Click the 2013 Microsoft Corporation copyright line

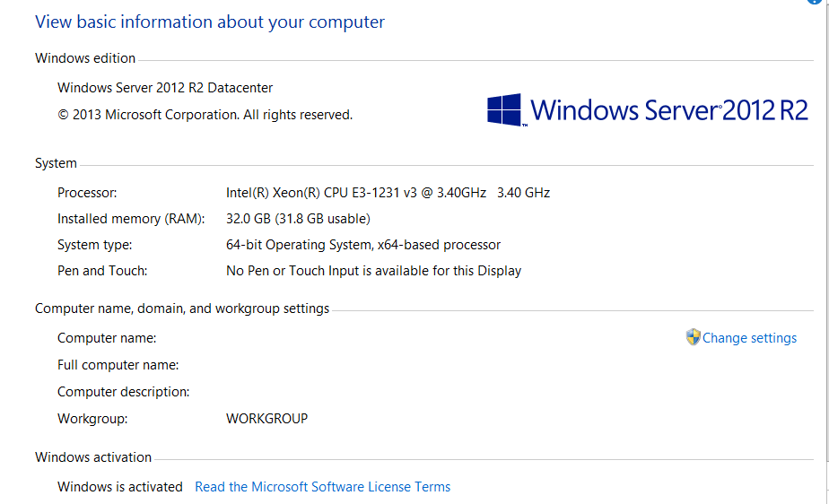(205, 115)
